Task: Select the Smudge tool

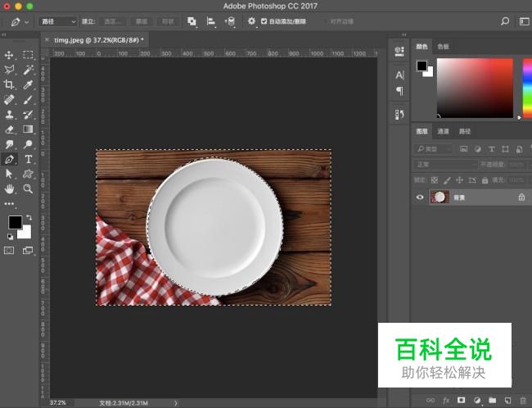Action: (9, 144)
